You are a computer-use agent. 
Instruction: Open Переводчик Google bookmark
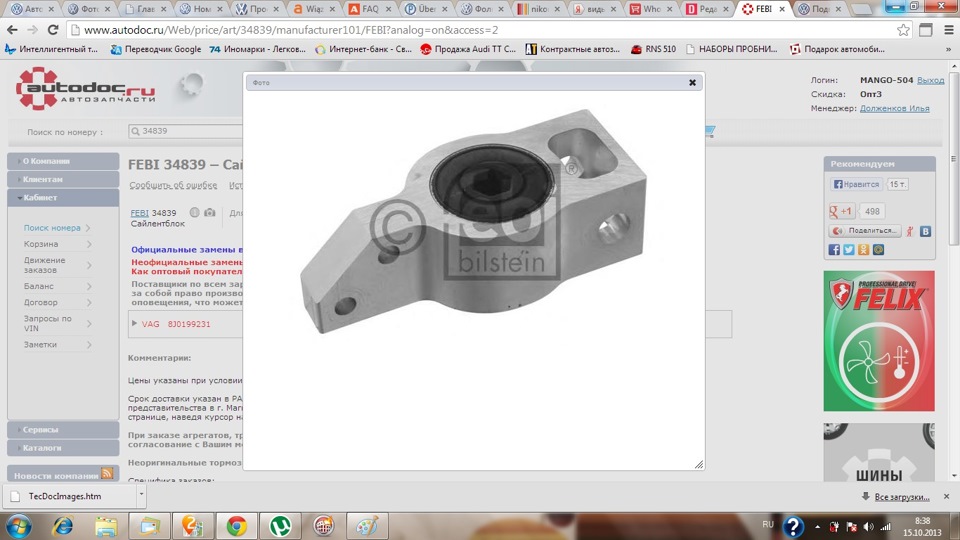156,49
